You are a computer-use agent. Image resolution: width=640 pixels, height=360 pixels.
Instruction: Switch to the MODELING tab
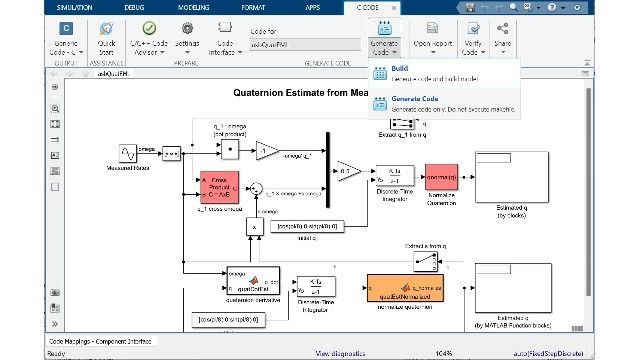click(193, 7)
